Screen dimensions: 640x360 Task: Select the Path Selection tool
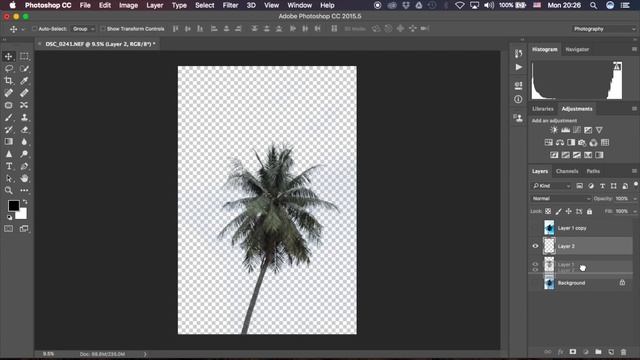click(x=9, y=178)
